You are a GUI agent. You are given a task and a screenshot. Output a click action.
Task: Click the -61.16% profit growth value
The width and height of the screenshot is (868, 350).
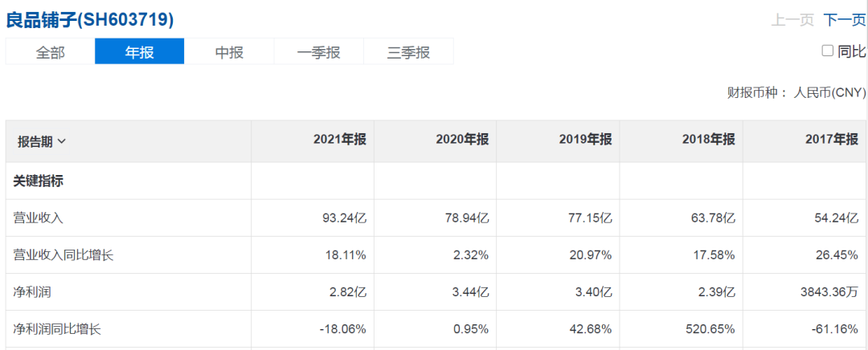pyautogui.click(x=835, y=329)
